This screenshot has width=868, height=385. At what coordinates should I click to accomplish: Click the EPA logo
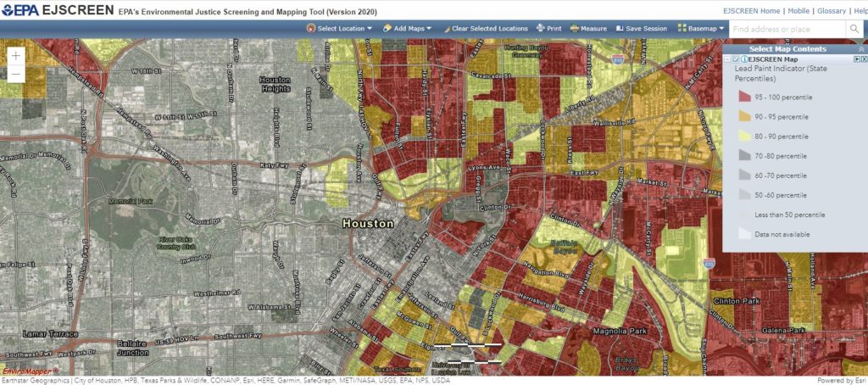pos(20,10)
